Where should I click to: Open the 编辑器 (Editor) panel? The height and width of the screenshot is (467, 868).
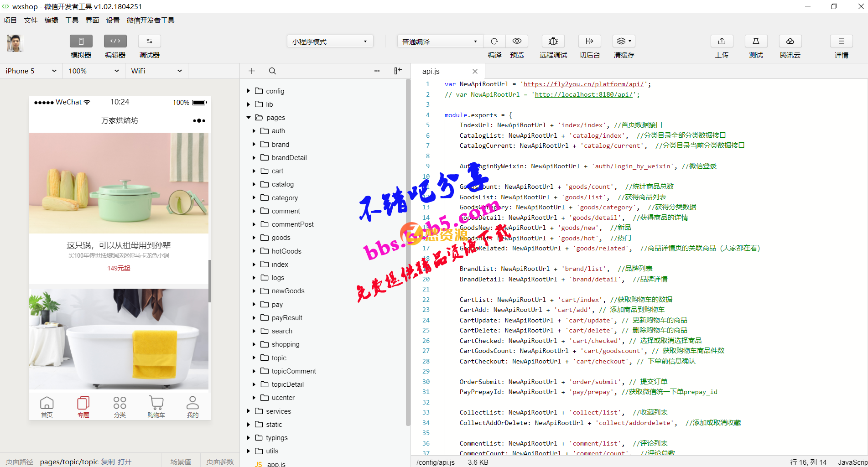click(115, 46)
